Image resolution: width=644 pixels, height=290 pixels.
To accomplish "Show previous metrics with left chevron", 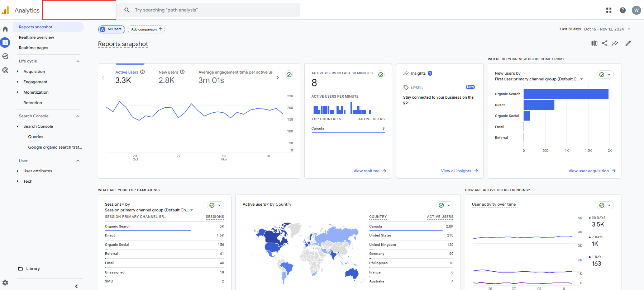I will pyautogui.click(x=103, y=78).
